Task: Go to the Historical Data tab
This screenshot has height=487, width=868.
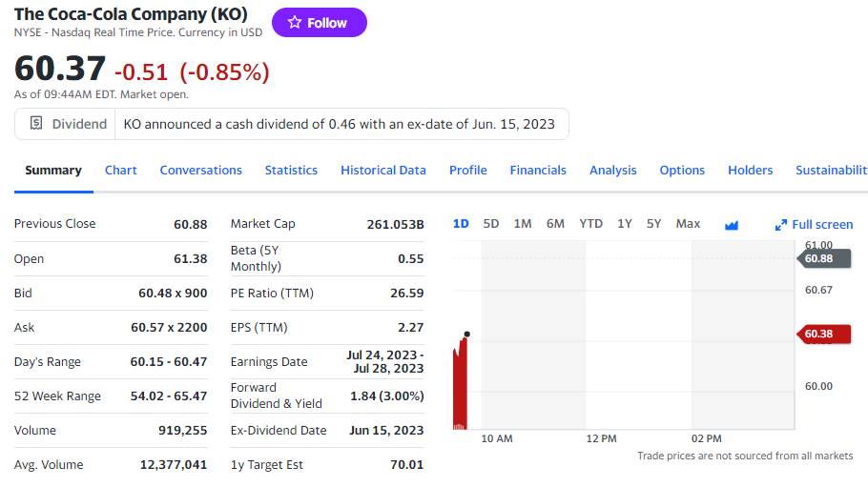Action: coord(383,171)
